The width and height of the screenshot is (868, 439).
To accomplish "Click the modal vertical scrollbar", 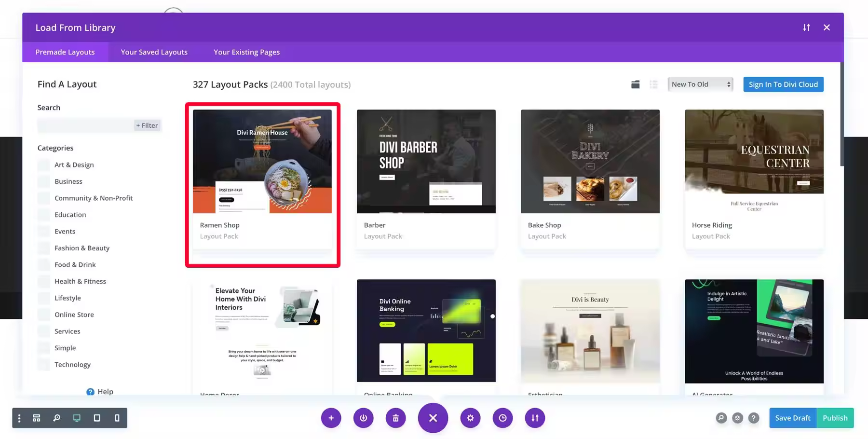I will (x=842, y=114).
